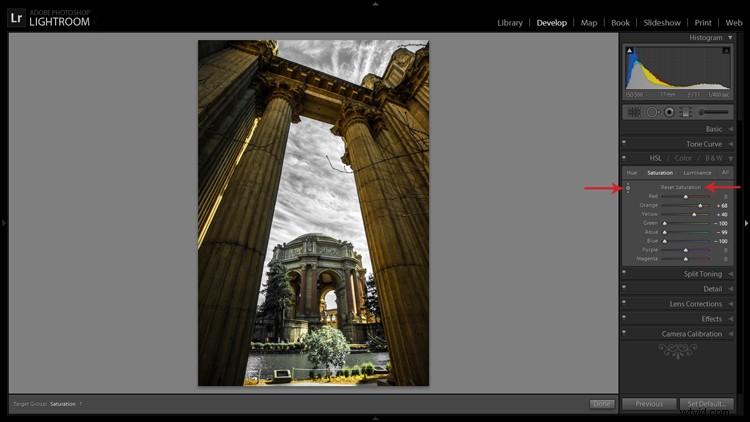Switch to the Develop module

[551, 22]
